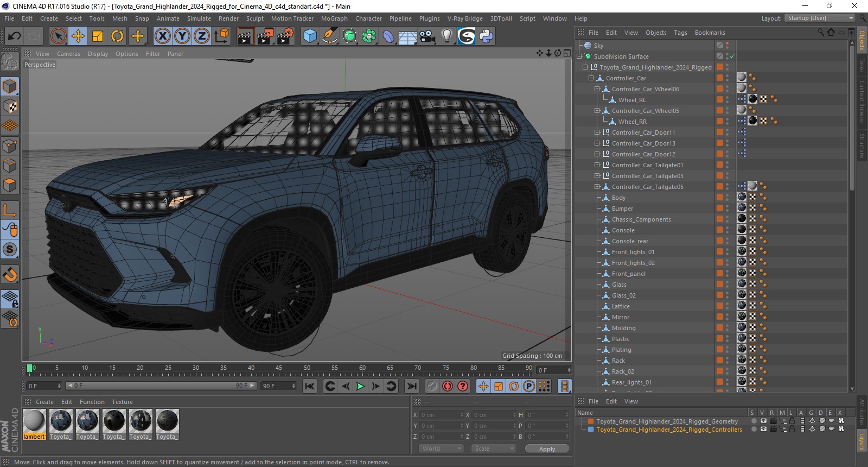Toggle visibility dots for Bumper object
Viewport: 868px width, 467px height.
[727, 209]
